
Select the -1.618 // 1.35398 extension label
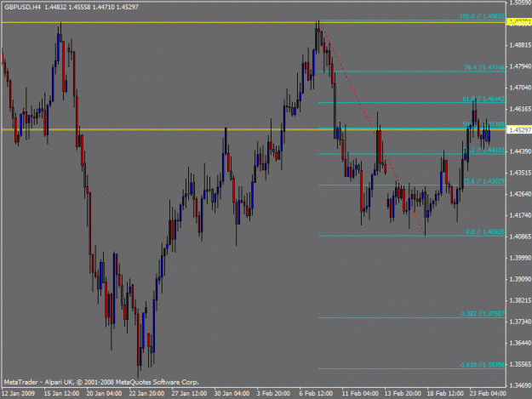(482, 365)
